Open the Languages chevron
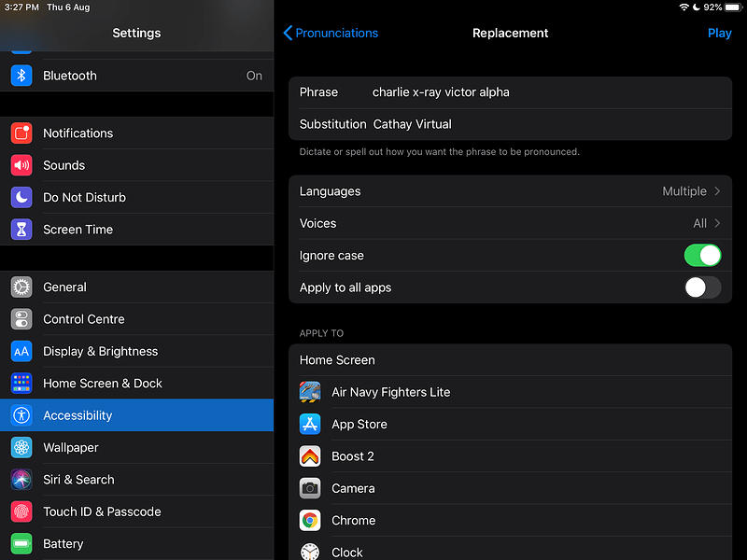The height and width of the screenshot is (560, 747). pyautogui.click(x=717, y=191)
